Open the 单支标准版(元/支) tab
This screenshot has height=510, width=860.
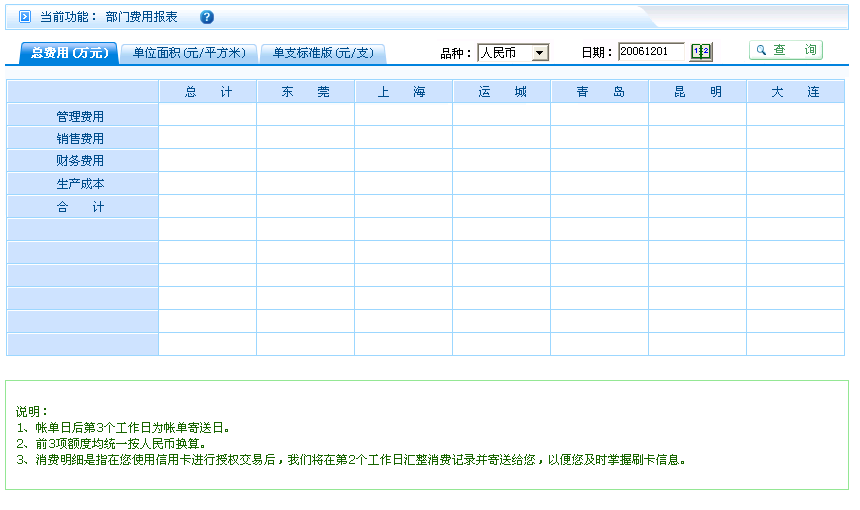click(x=323, y=53)
